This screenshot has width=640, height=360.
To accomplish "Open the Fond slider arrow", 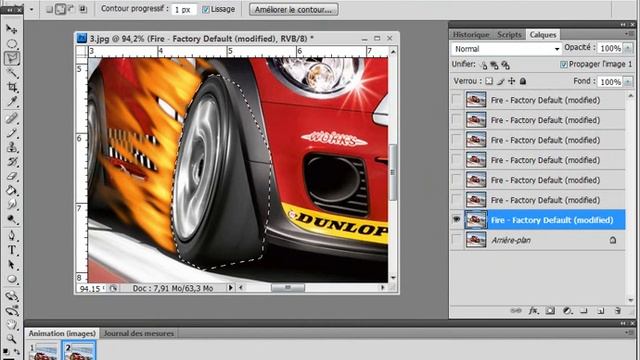I will click(x=628, y=82).
